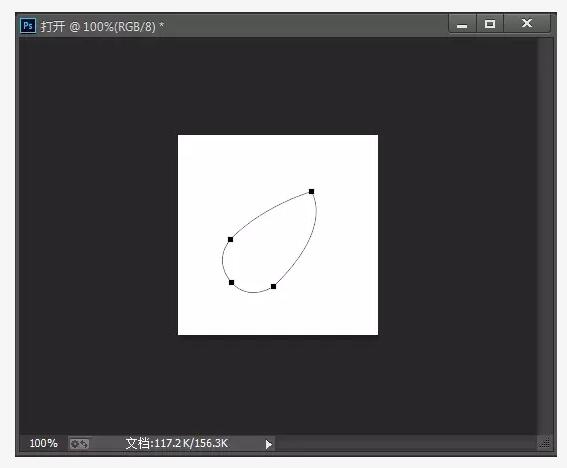Click the 文档:117.2K/156.3K document size info
Image resolution: width=567 pixels, height=468 pixels.
[176, 443]
